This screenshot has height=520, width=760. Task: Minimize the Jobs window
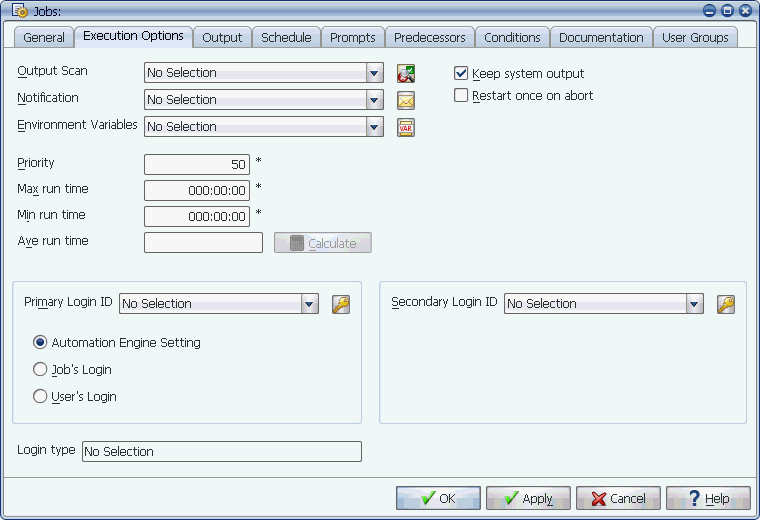[x=709, y=10]
